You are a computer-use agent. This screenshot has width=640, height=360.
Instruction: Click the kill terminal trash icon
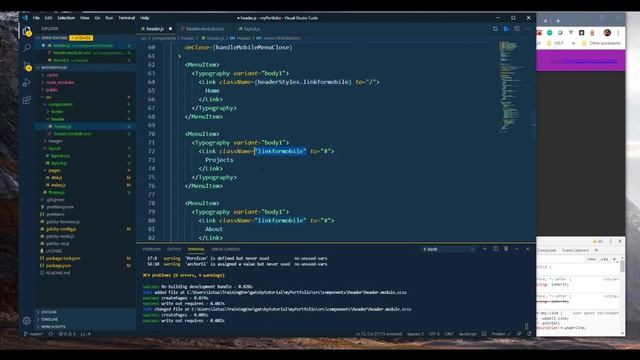[506, 249]
